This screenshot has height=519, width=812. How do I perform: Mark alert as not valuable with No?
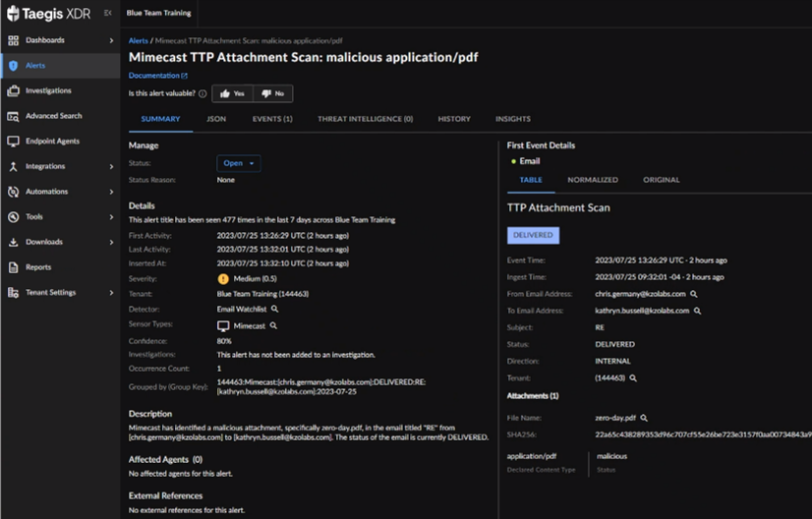tap(272, 94)
